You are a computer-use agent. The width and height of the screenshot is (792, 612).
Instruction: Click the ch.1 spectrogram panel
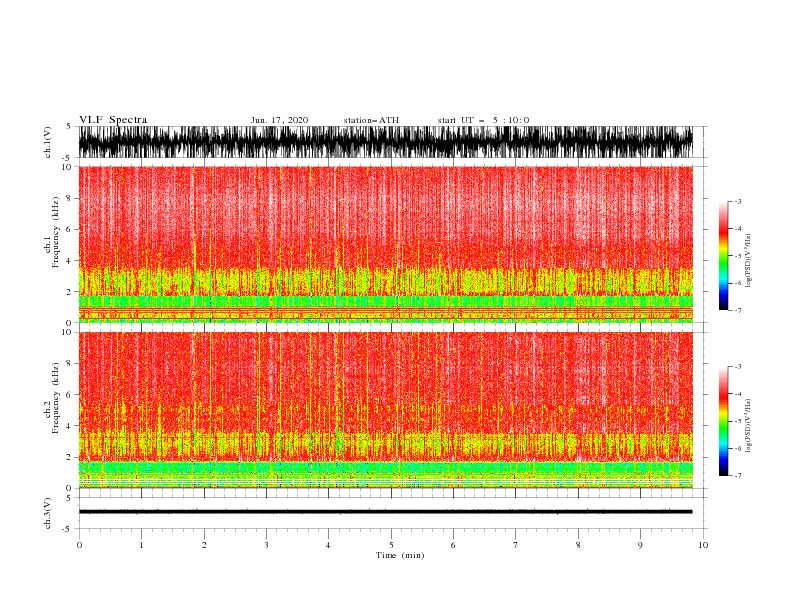(x=385, y=244)
